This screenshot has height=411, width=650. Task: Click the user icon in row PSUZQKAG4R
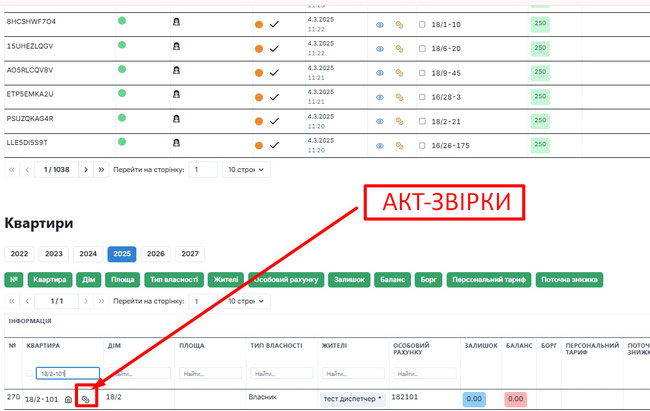click(176, 119)
